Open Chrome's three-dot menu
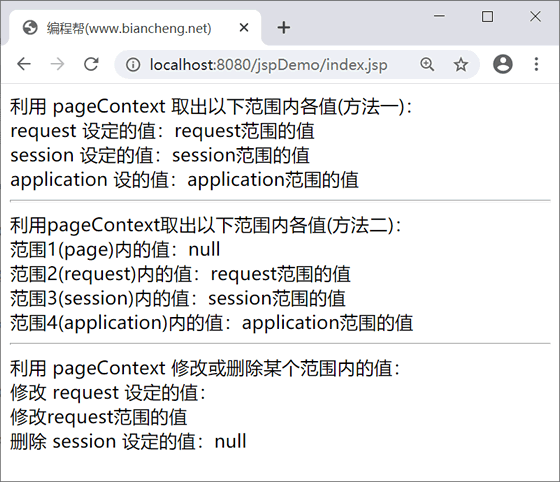The height and width of the screenshot is (482, 560). (x=536, y=64)
